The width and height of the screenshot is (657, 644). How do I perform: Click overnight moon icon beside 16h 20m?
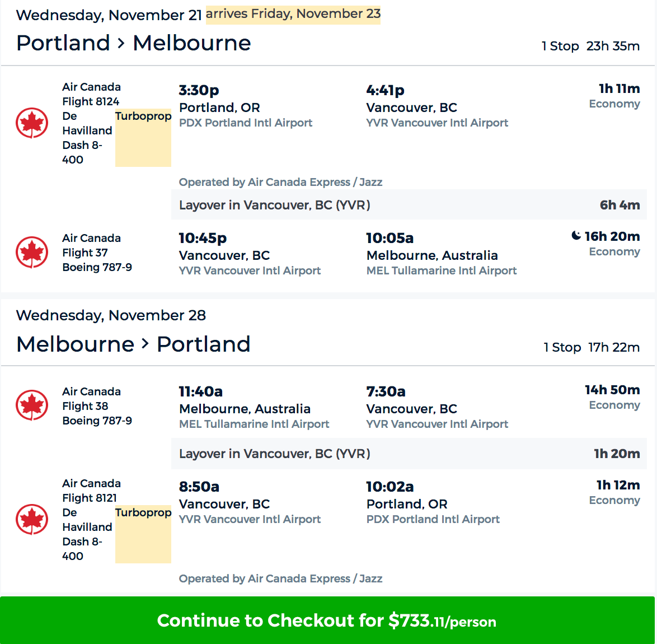tap(576, 236)
